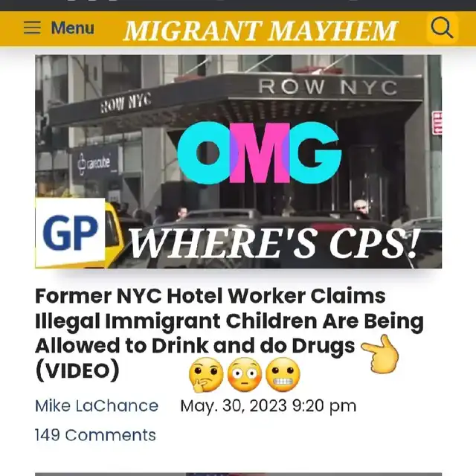Screen dimensions: 476x476
Task: Open the Menu label
Action: [73, 28]
